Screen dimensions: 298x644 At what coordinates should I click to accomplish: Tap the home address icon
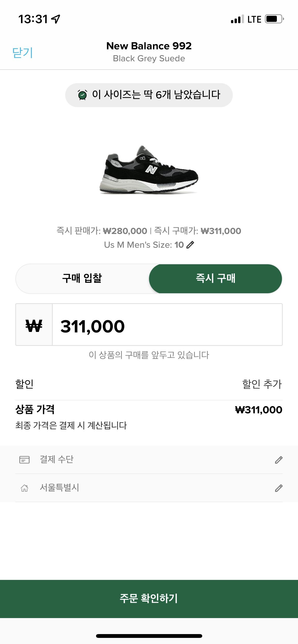coord(24,488)
